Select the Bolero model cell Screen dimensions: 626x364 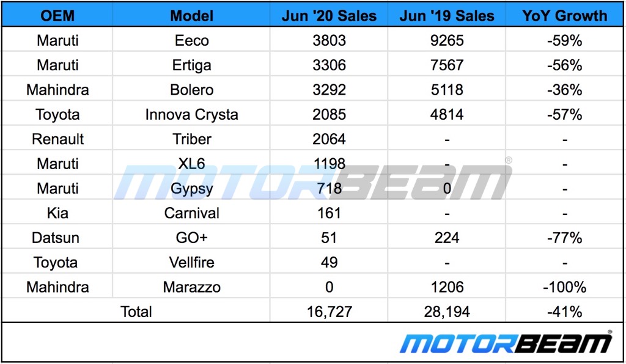click(191, 90)
